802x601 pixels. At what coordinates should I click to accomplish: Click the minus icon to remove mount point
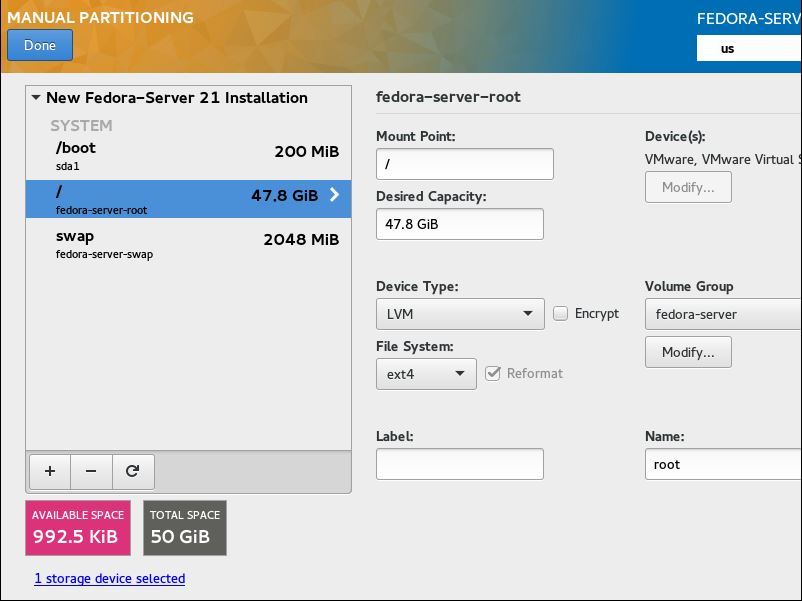click(x=91, y=472)
